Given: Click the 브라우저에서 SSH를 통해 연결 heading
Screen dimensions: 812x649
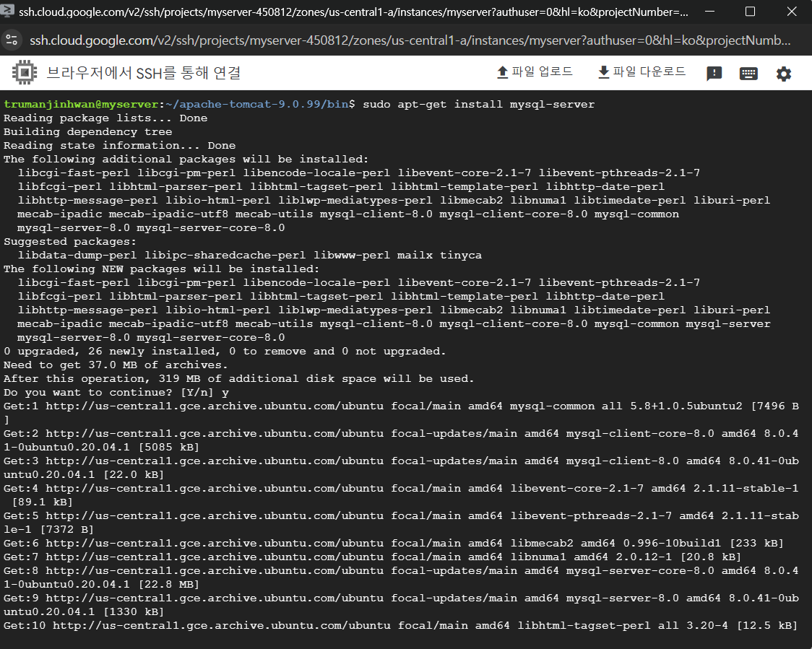Looking at the screenshot, I should (144, 73).
